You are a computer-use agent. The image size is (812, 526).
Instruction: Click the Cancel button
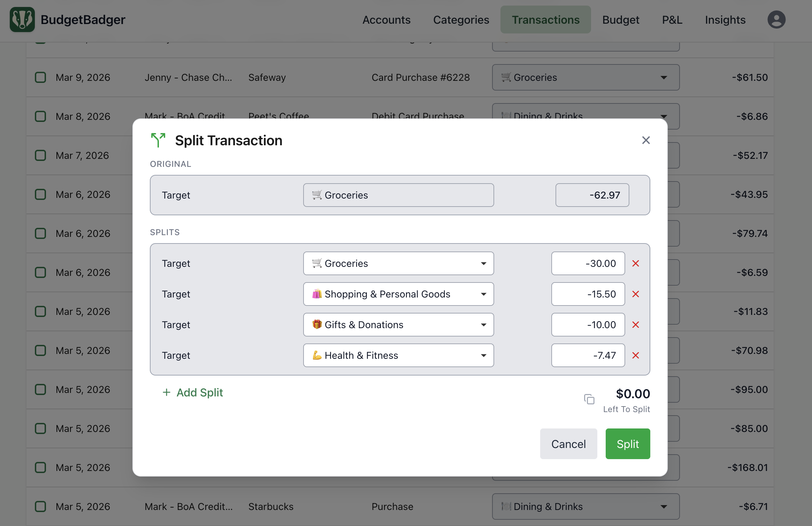[x=568, y=444]
